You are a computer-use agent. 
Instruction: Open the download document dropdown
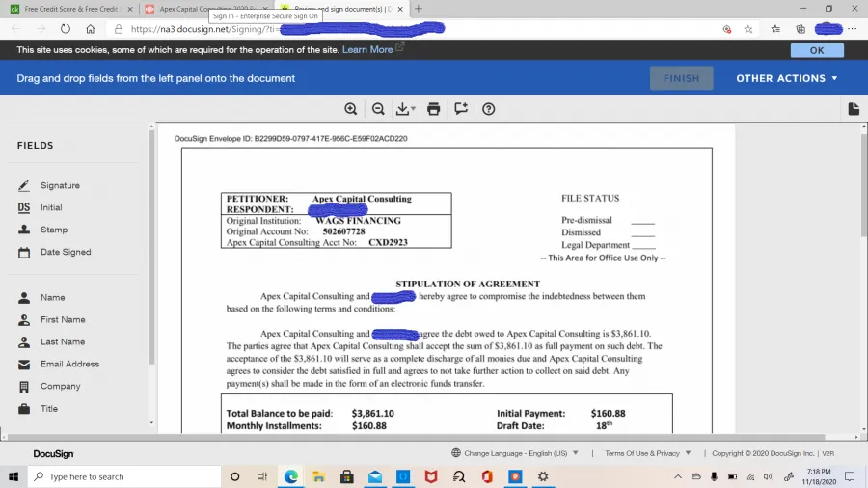point(406,109)
